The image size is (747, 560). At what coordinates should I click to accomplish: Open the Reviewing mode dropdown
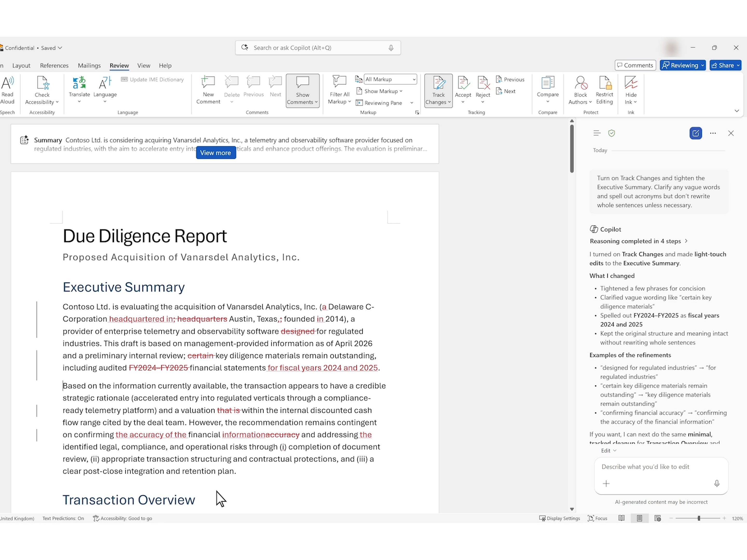tap(682, 65)
